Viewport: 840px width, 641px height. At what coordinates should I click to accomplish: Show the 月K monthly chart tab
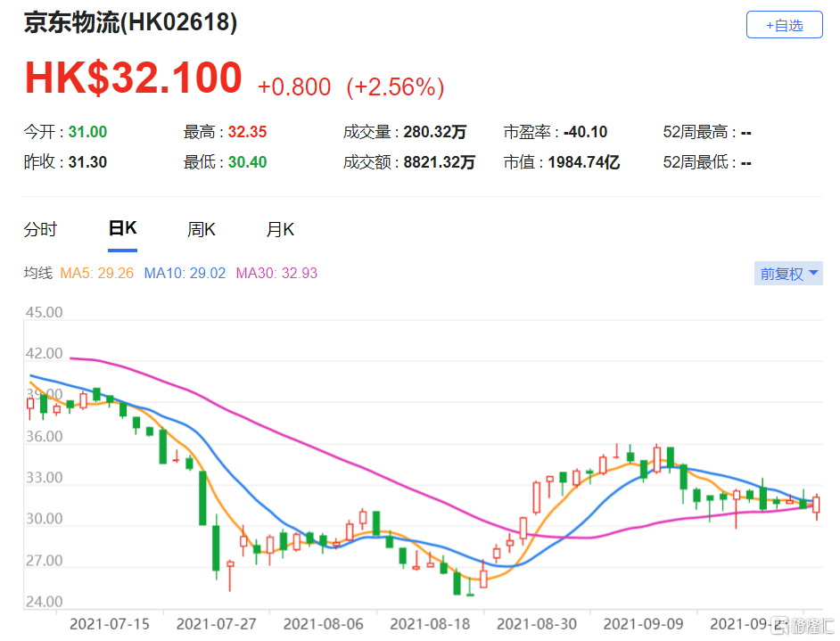(x=280, y=229)
